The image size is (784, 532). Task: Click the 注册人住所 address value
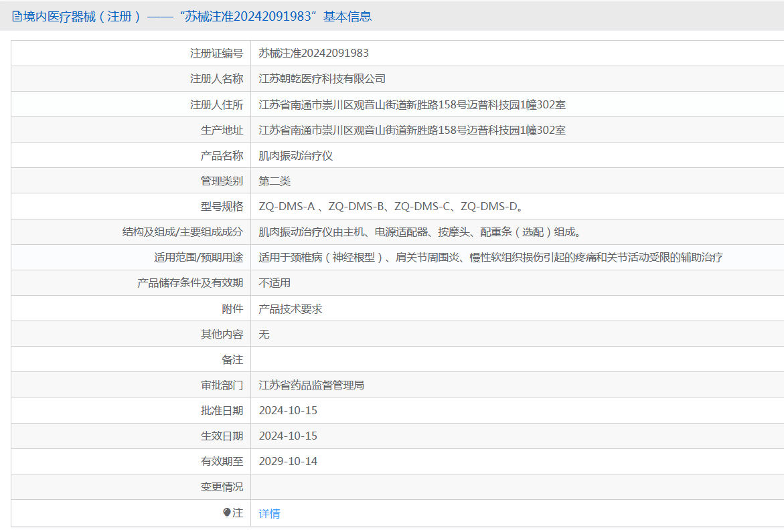coord(412,105)
